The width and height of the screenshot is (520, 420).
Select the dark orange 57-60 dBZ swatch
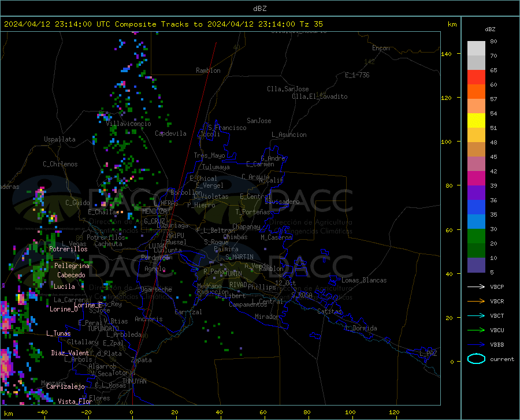(476, 92)
